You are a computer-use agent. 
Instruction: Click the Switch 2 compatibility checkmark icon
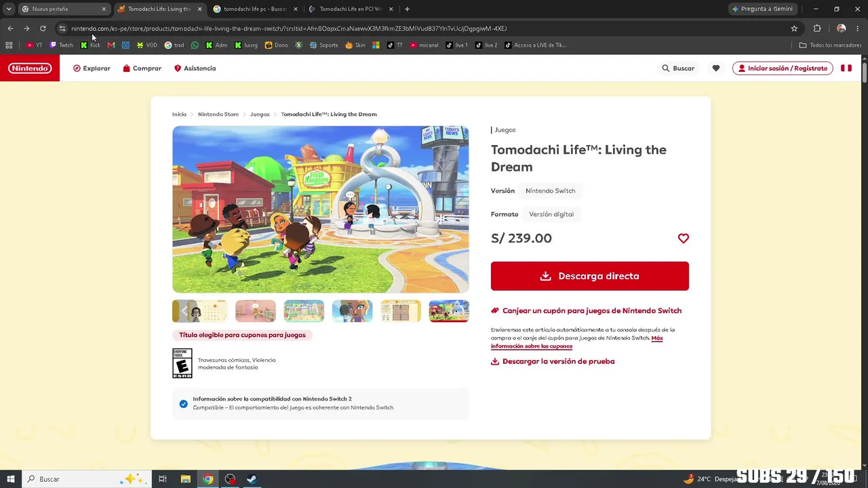pyautogui.click(x=183, y=404)
